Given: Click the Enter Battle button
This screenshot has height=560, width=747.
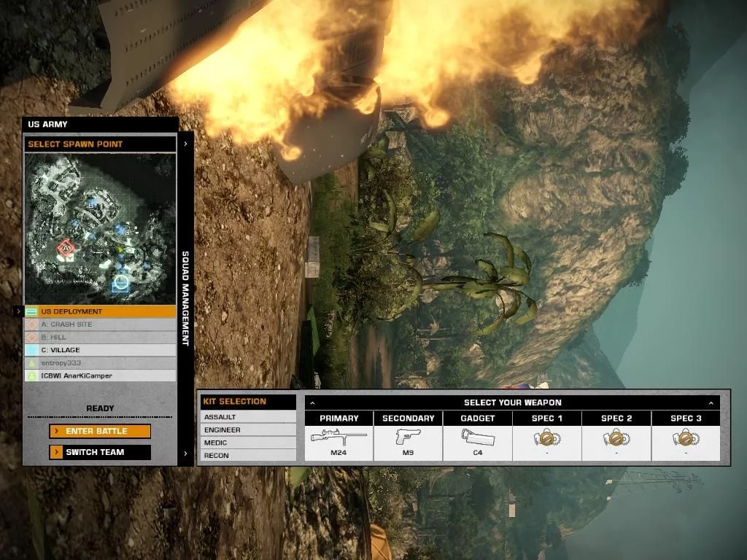Looking at the screenshot, I should pyautogui.click(x=100, y=431).
